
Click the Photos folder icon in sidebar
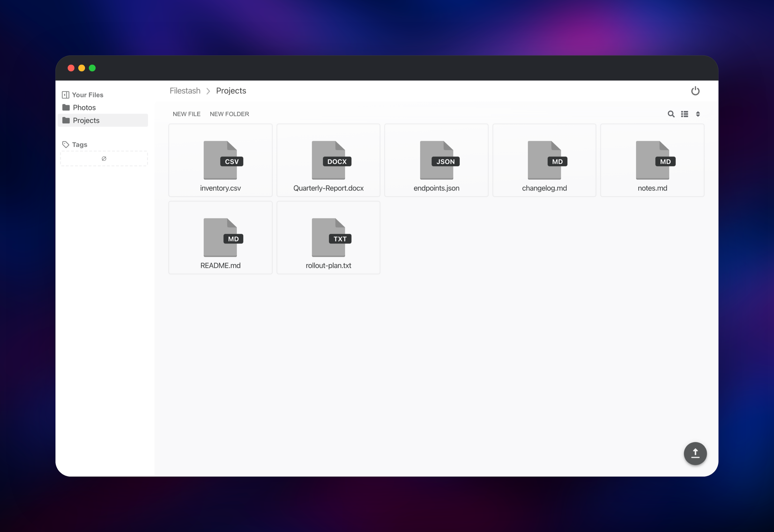(x=66, y=107)
